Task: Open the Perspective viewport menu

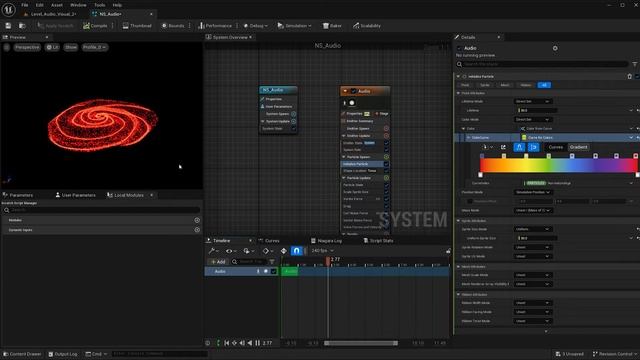Action: [27, 47]
